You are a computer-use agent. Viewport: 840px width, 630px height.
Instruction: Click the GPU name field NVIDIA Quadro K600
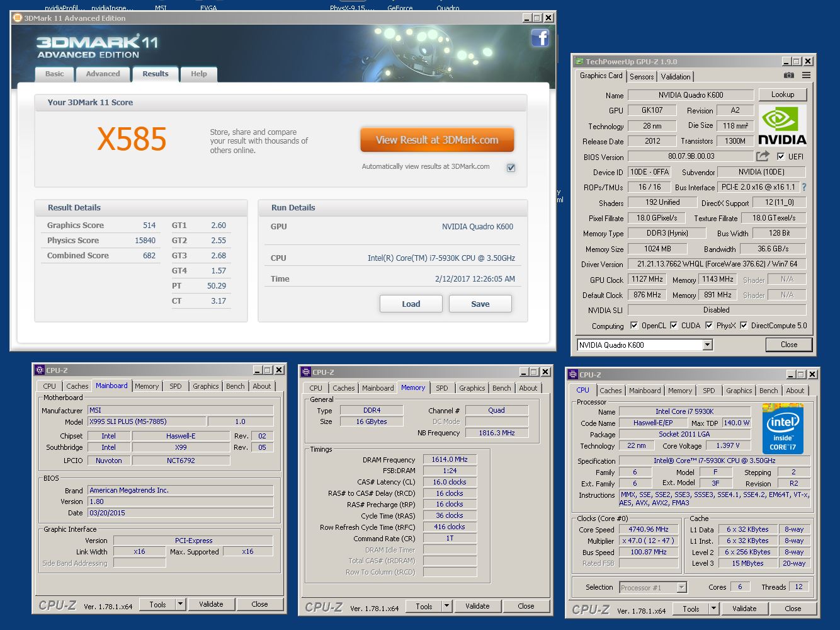point(691,95)
